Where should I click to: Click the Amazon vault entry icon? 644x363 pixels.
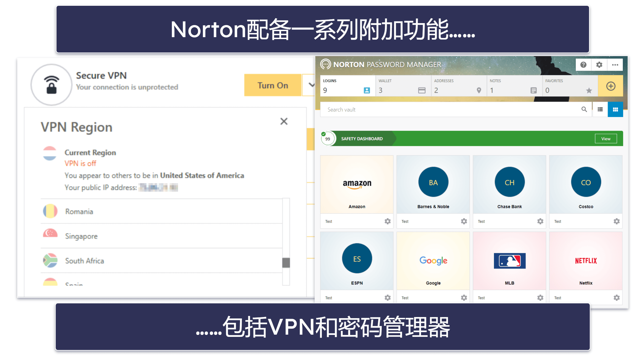click(356, 183)
